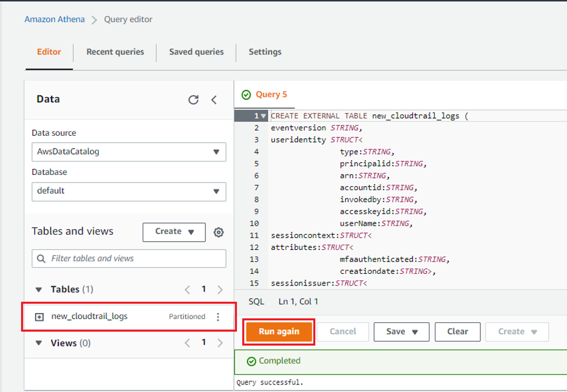Open the Saved queries tab
The width and height of the screenshot is (567, 392).
pyautogui.click(x=197, y=52)
